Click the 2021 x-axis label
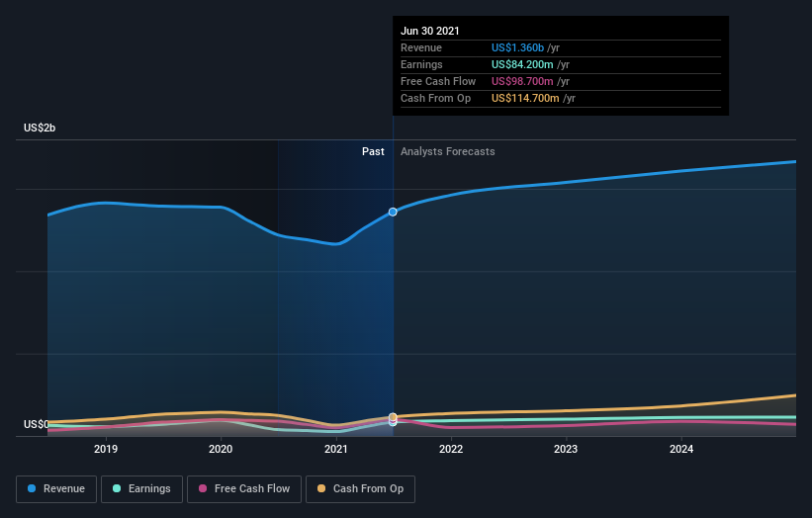The width and height of the screenshot is (812, 518). 335,449
